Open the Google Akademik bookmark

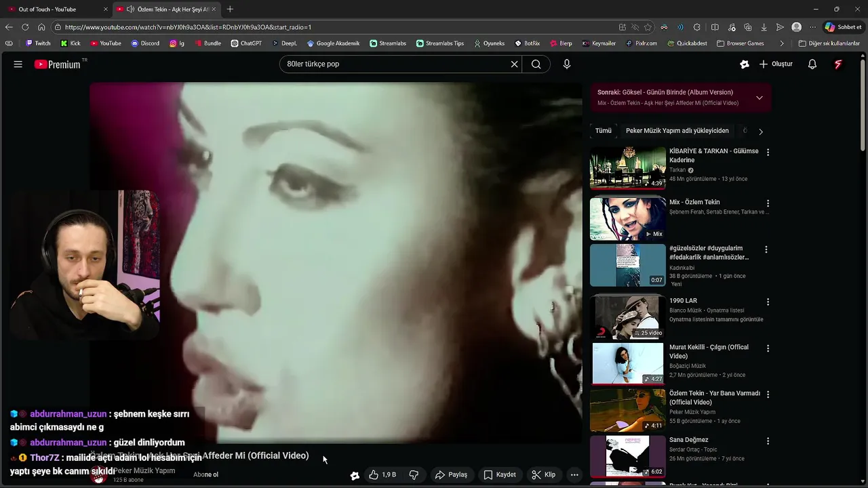tap(333, 43)
